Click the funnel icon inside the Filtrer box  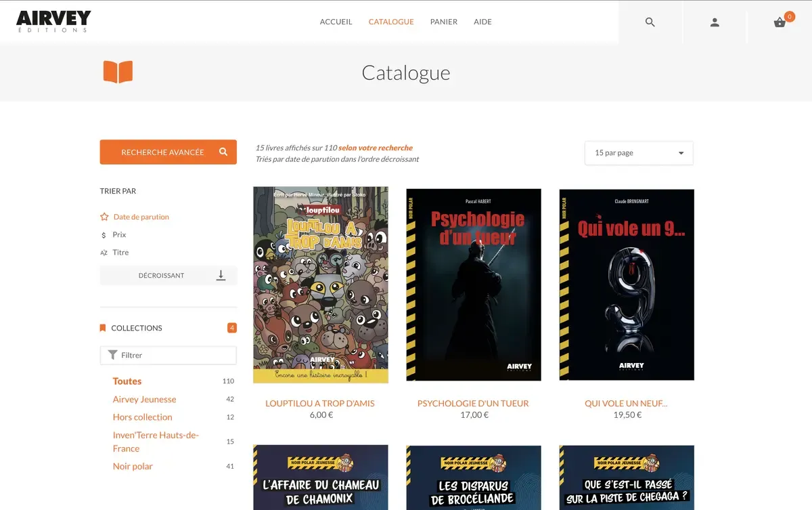[x=112, y=355]
